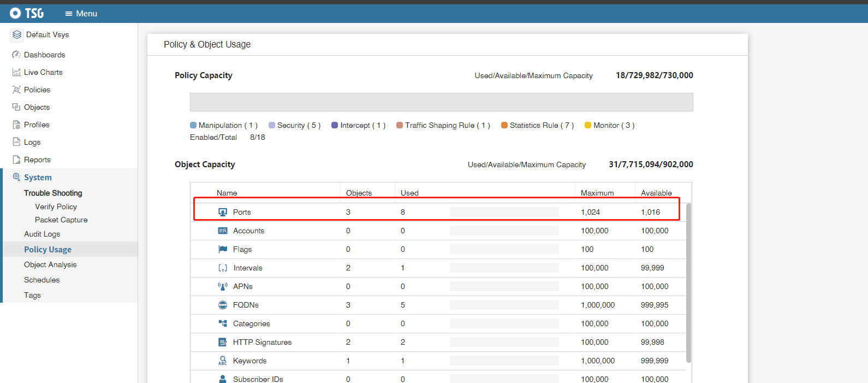This screenshot has height=383, width=868.
Task: Open the hamburger Menu button
Action: click(81, 14)
